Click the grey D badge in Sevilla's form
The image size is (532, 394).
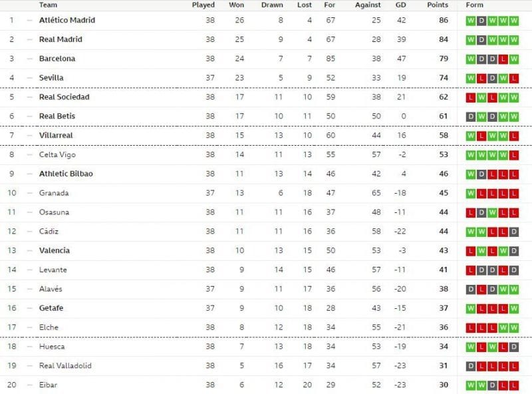(x=492, y=79)
